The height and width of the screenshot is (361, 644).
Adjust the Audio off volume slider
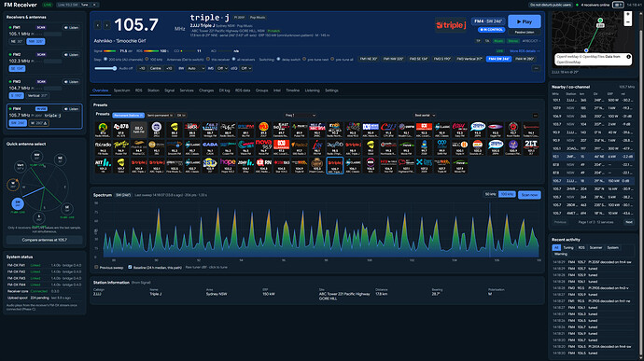[105, 68]
